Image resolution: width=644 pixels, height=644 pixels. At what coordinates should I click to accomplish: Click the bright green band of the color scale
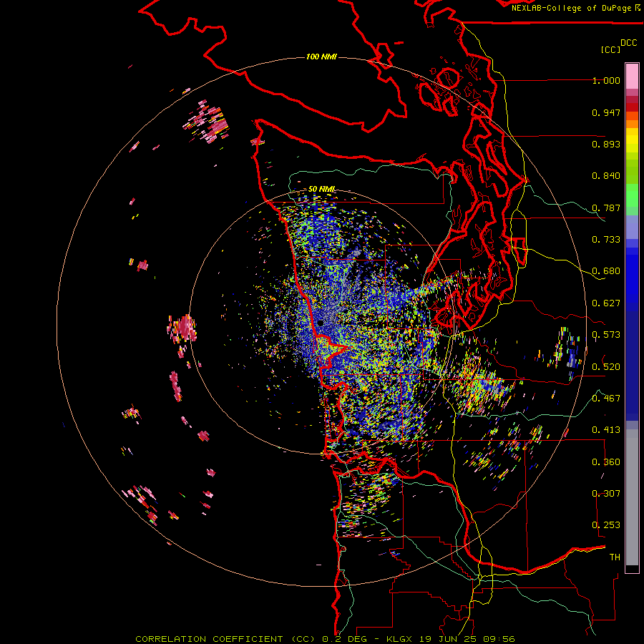[632, 195]
